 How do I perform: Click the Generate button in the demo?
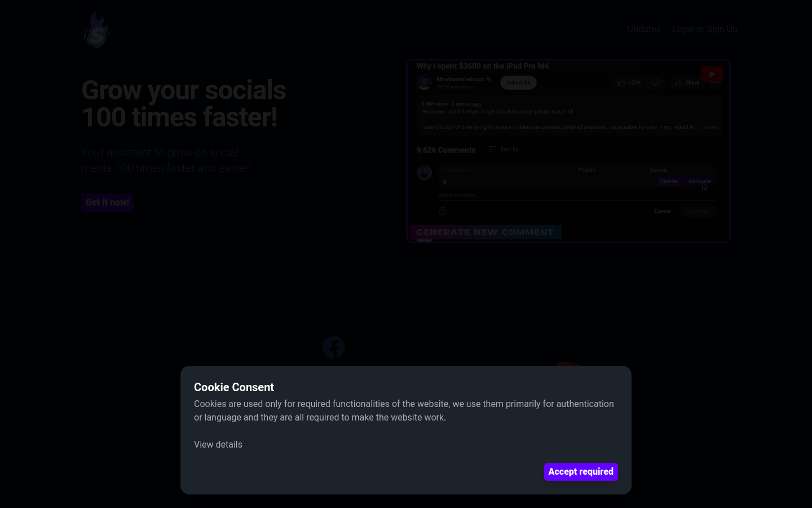[699, 181]
